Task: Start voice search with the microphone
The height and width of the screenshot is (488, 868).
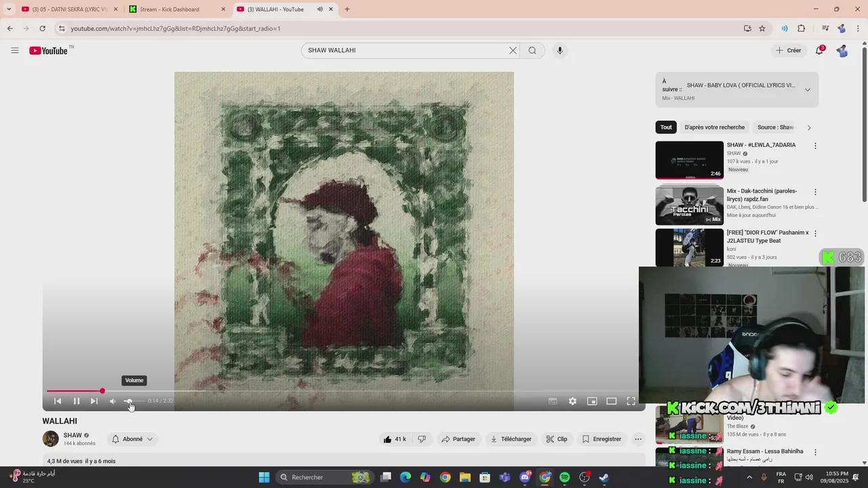Action: click(x=559, y=50)
